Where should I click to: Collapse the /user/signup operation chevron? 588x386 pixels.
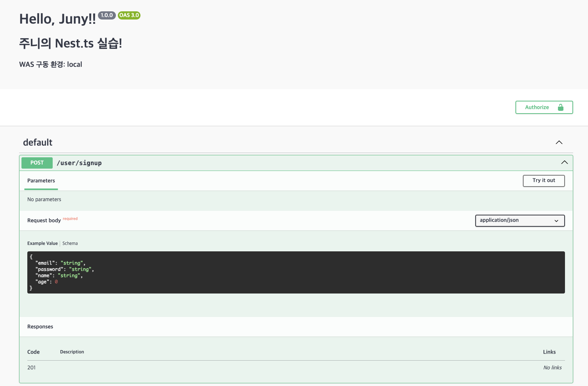pyautogui.click(x=565, y=162)
